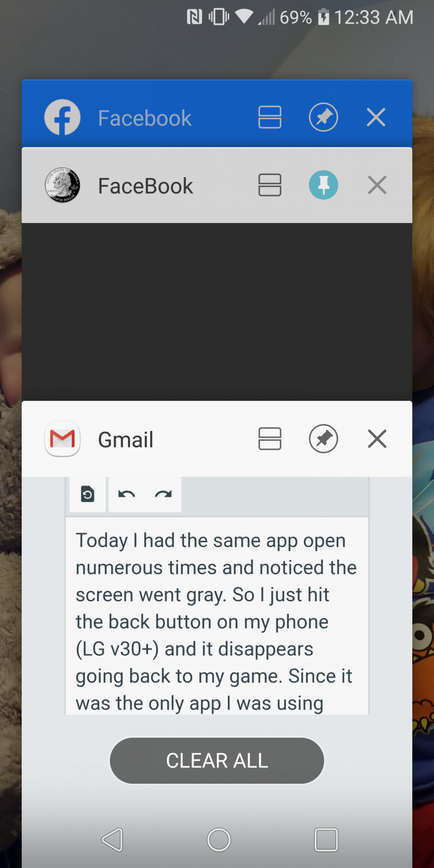Tap the Home navigation button
434x868 pixels.
click(219, 839)
